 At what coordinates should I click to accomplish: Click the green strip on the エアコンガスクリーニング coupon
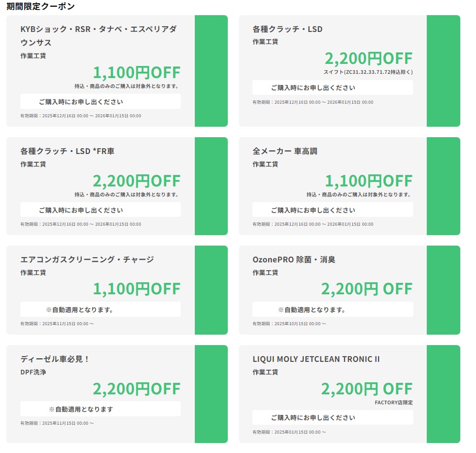click(211, 290)
